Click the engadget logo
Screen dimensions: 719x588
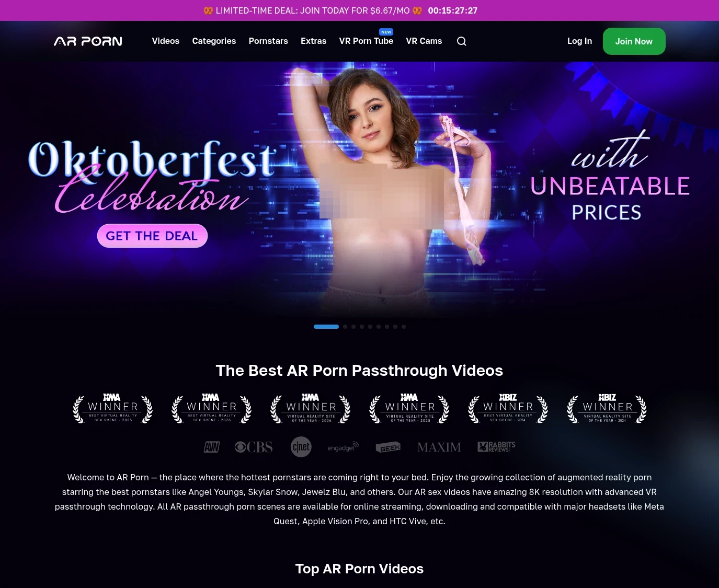pos(344,447)
